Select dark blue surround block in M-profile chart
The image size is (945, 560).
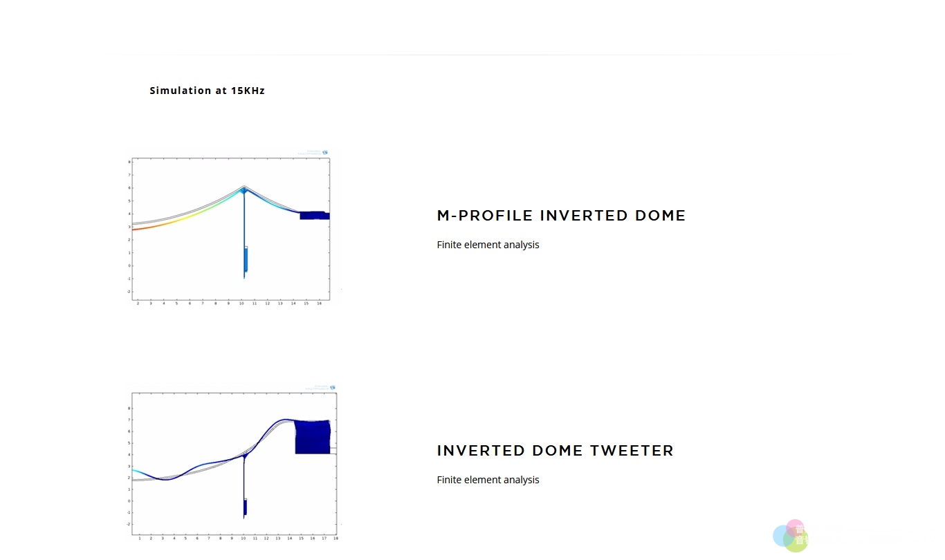314,215
